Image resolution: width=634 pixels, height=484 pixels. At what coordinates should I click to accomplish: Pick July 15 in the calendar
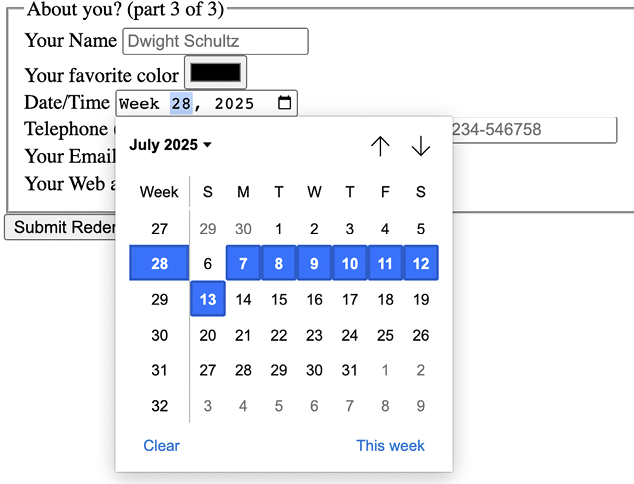pyautogui.click(x=279, y=299)
